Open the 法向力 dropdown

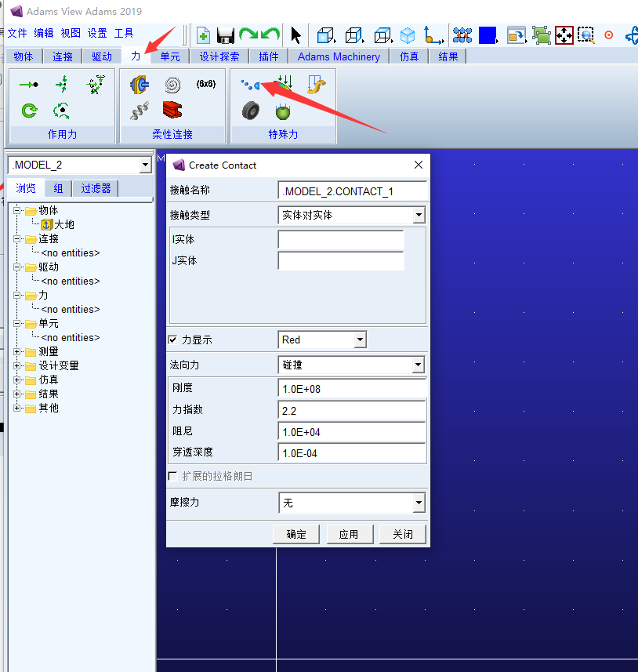coord(419,365)
